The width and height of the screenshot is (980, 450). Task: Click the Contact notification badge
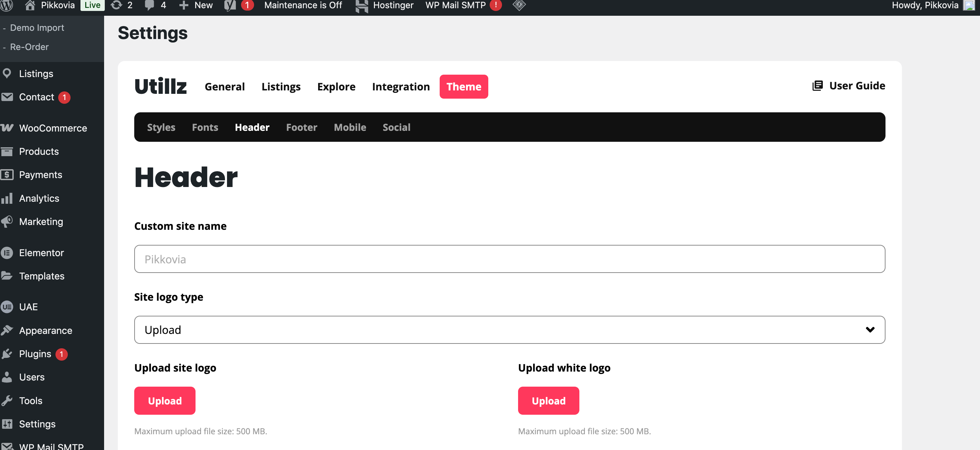(64, 97)
